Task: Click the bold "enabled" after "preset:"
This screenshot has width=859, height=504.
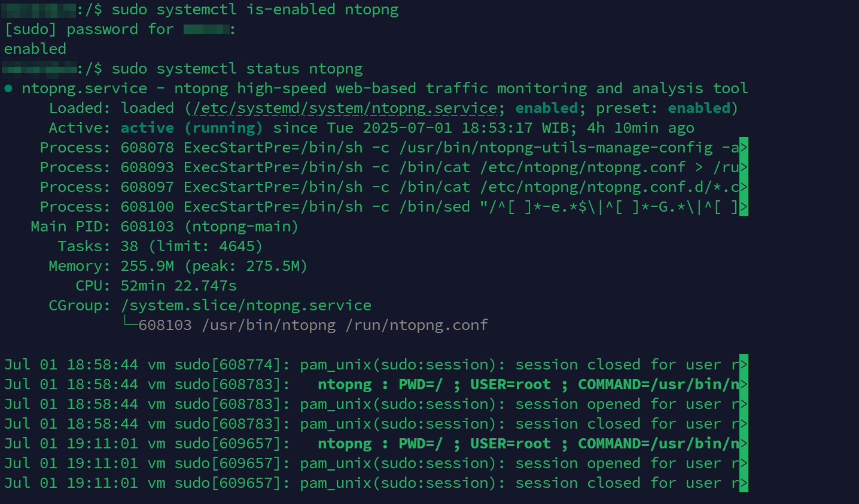Action: 699,108
